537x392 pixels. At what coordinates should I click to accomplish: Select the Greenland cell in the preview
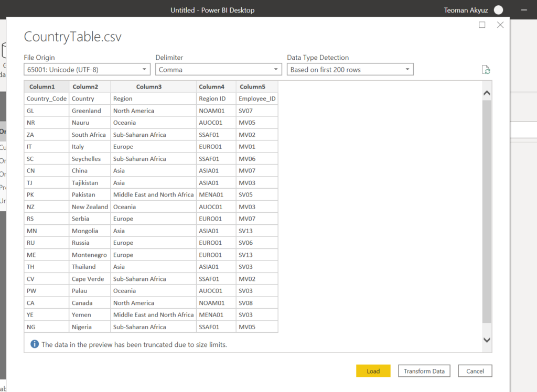87,111
